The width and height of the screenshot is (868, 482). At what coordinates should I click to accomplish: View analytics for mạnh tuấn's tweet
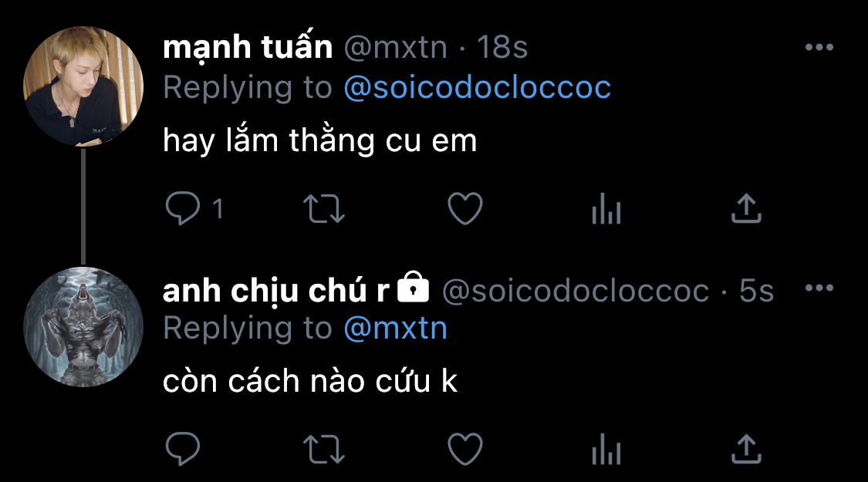coord(606,209)
